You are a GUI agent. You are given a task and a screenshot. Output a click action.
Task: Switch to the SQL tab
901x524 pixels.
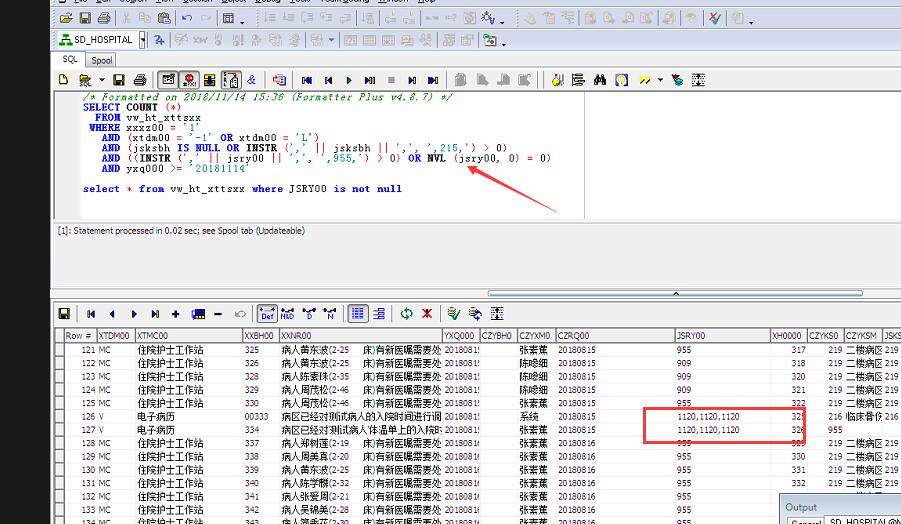click(x=70, y=59)
